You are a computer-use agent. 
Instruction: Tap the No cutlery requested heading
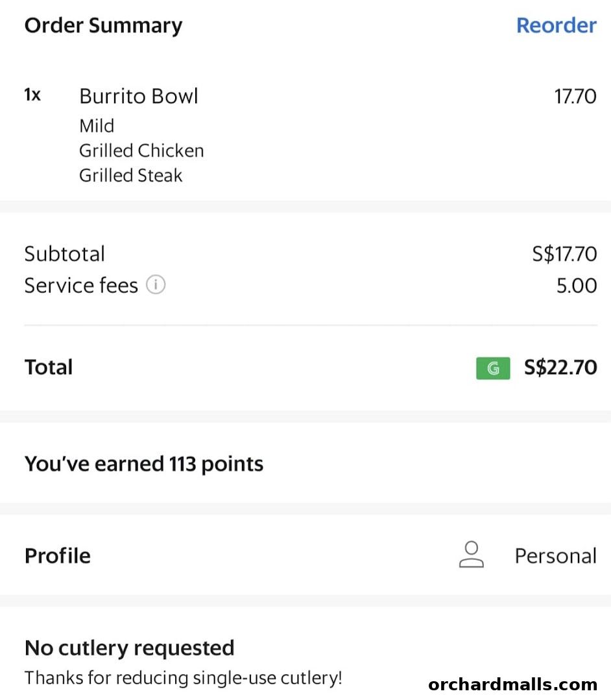click(130, 647)
